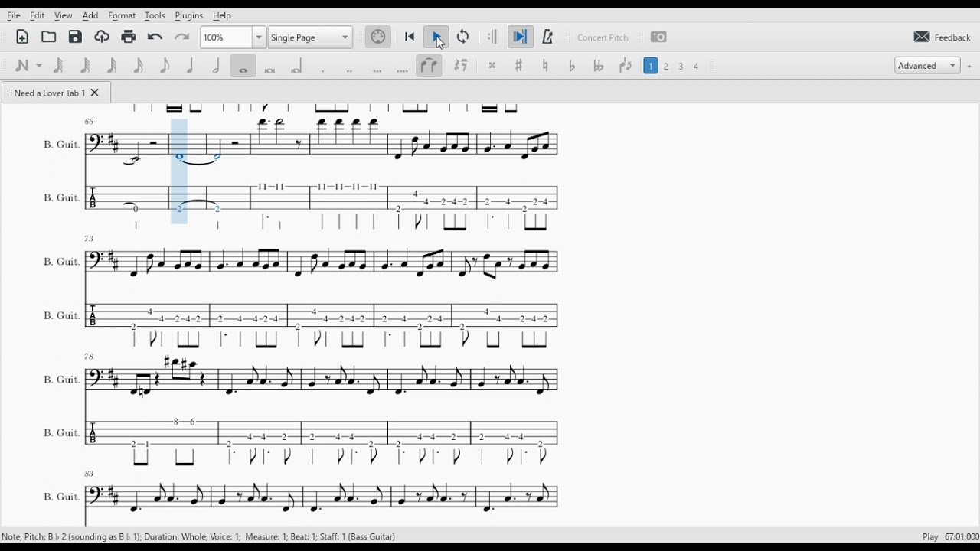Insert a rest using the rest icon

click(461, 66)
